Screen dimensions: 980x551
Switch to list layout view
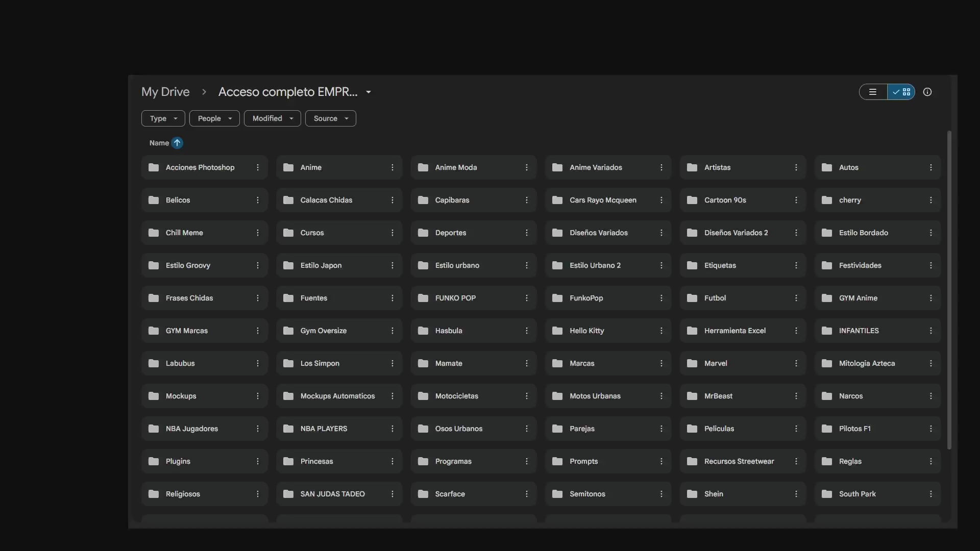pyautogui.click(x=873, y=92)
